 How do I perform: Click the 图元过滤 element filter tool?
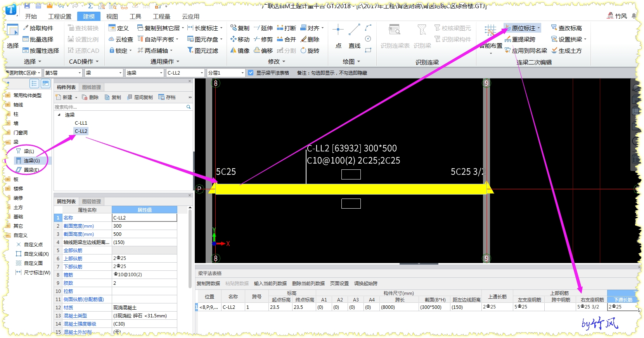[203, 51]
